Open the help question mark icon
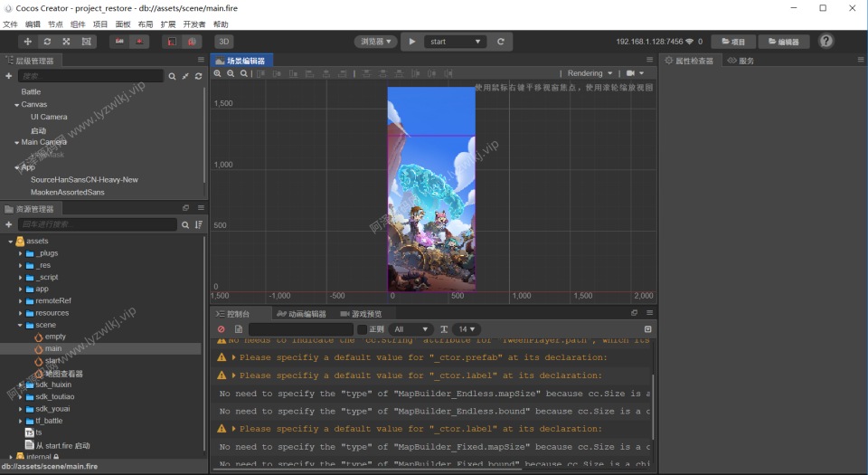 coord(826,42)
